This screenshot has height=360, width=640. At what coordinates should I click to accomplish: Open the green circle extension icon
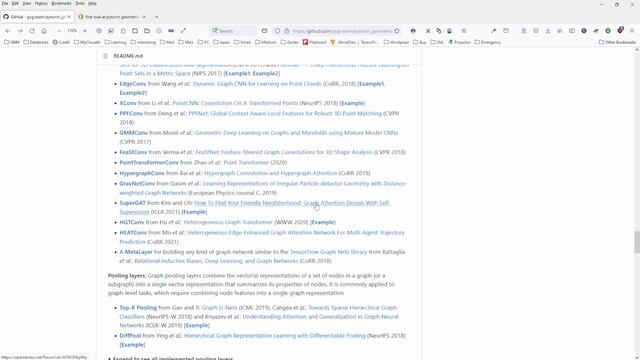[608, 31]
